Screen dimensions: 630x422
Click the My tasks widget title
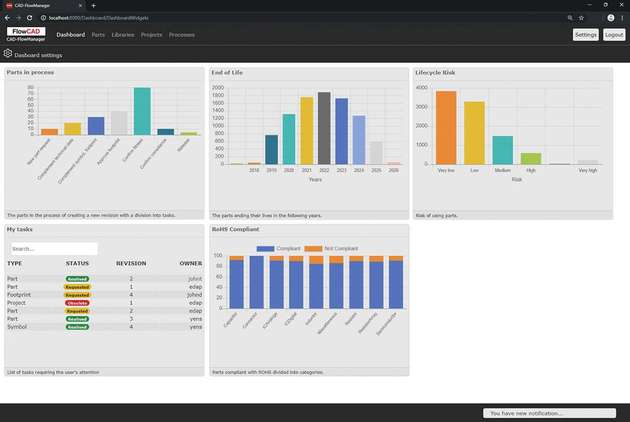(x=20, y=229)
